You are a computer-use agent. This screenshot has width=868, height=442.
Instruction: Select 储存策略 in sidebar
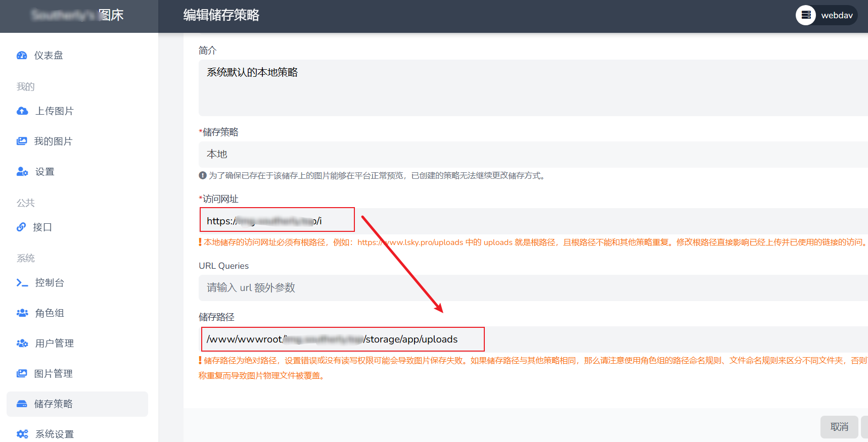[x=77, y=404]
